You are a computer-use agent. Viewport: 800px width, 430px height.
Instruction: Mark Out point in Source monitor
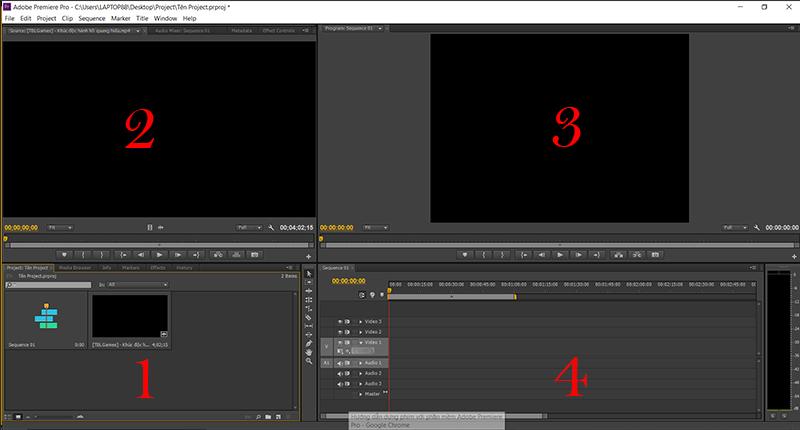[102, 255]
